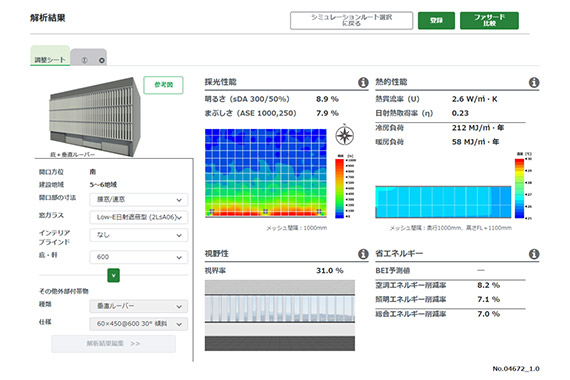Viewport: 570px width, 380px height.
Task: Toggle the green chevron expander below 庇・軒
Action: [113, 275]
